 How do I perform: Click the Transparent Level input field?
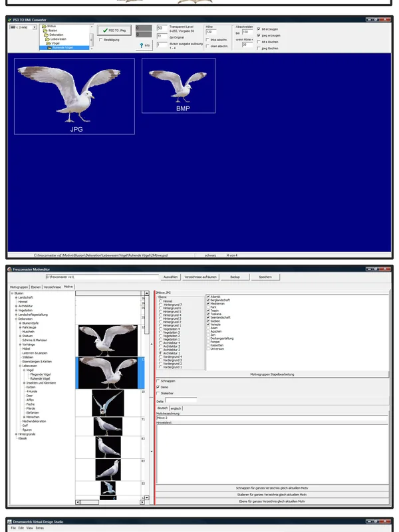pyautogui.click(x=162, y=28)
